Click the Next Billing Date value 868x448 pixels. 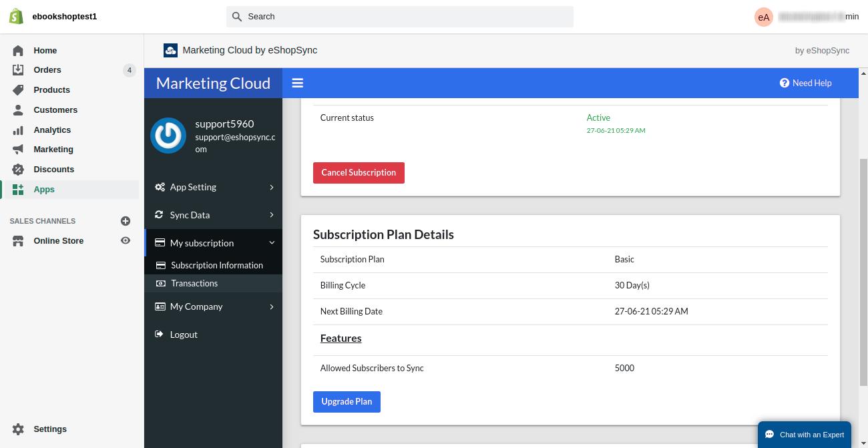tap(651, 311)
